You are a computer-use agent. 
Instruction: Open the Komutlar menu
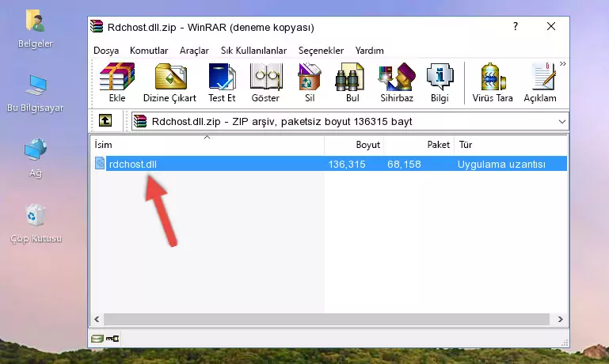[149, 51]
